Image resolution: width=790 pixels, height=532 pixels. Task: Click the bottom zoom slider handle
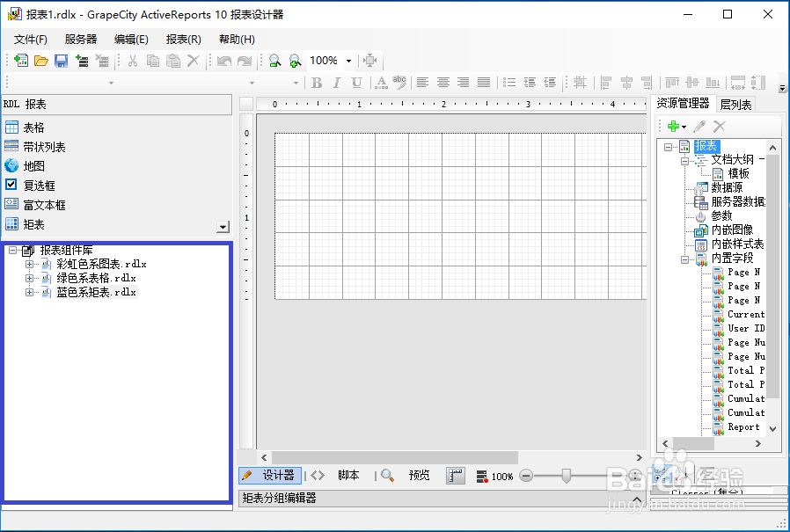pos(567,476)
